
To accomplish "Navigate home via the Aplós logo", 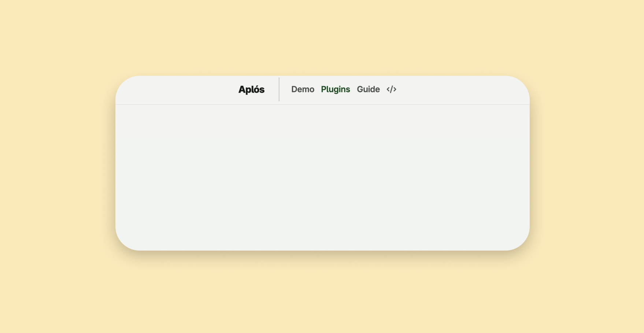I will (252, 89).
